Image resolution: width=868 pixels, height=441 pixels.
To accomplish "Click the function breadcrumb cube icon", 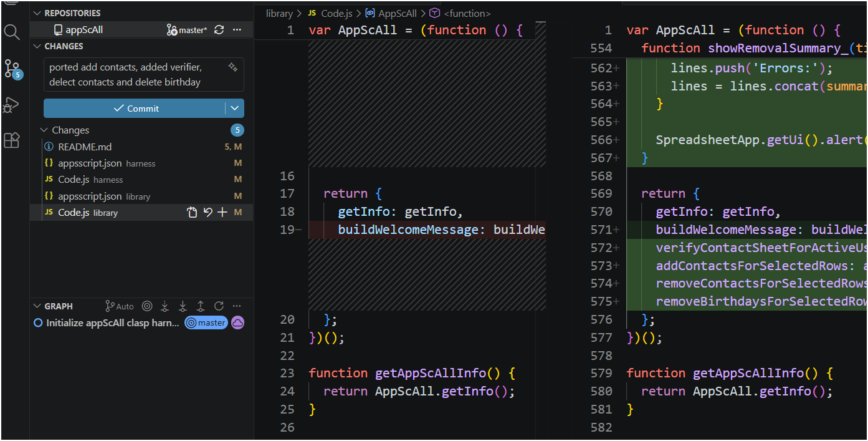I will pyautogui.click(x=435, y=13).
